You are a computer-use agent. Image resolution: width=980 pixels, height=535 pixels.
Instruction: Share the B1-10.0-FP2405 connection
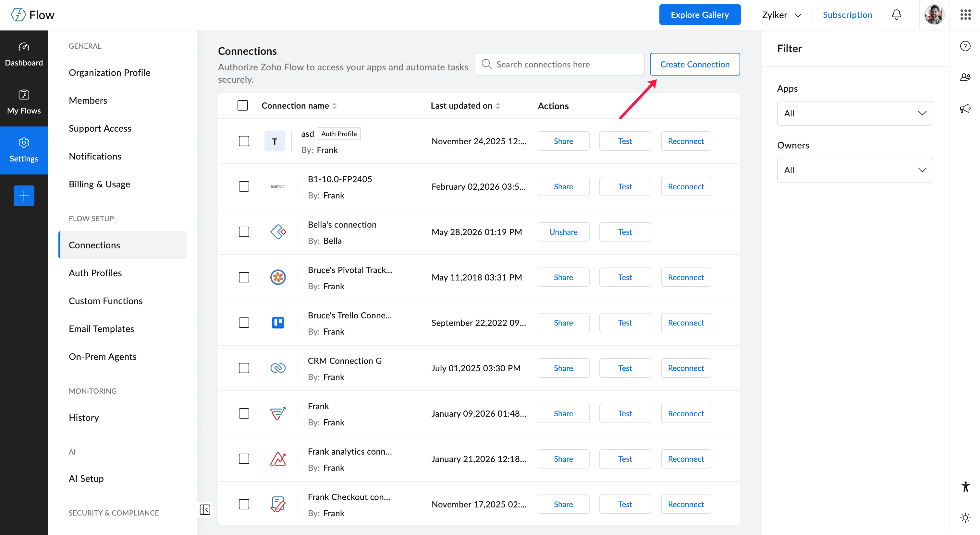563,186
